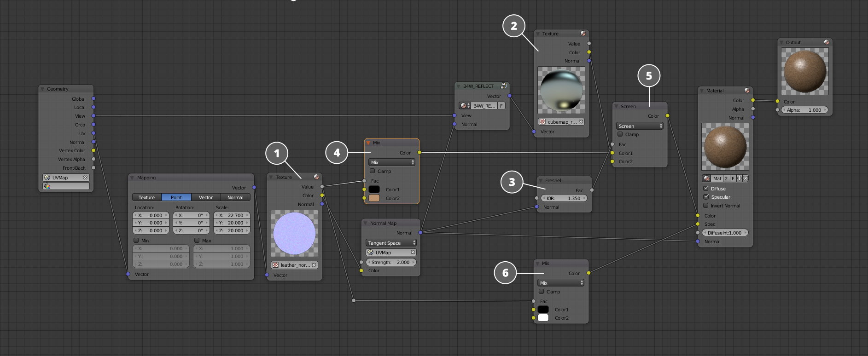Click the F button in B4W_REFLECT node
Viewport: 868px width, 356px height.
501,106
